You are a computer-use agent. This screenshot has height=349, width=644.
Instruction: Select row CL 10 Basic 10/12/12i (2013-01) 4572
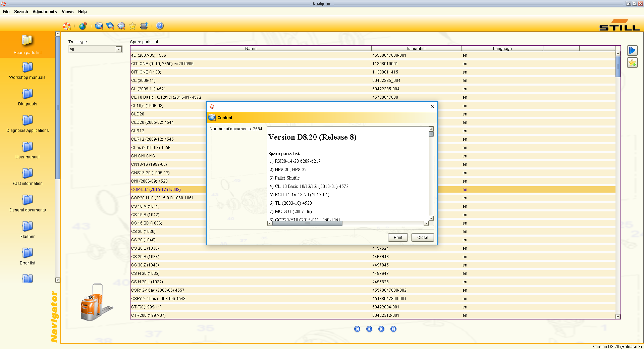click(x=373, y=97)
